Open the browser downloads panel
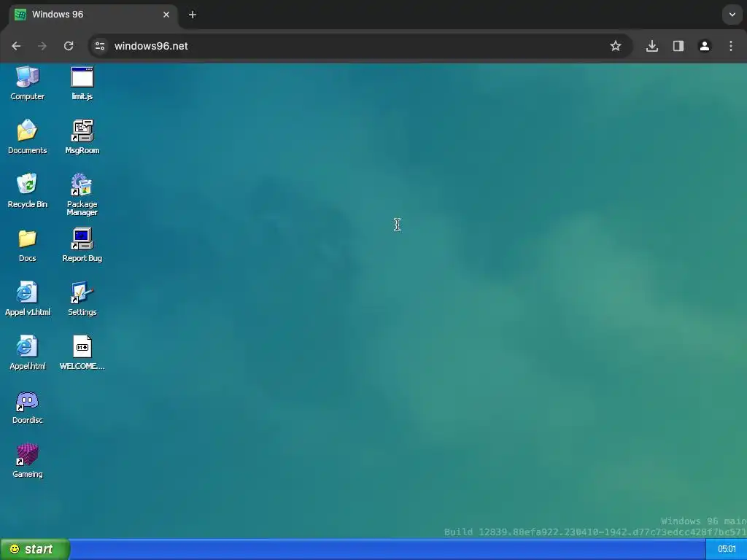 point(652,46)
